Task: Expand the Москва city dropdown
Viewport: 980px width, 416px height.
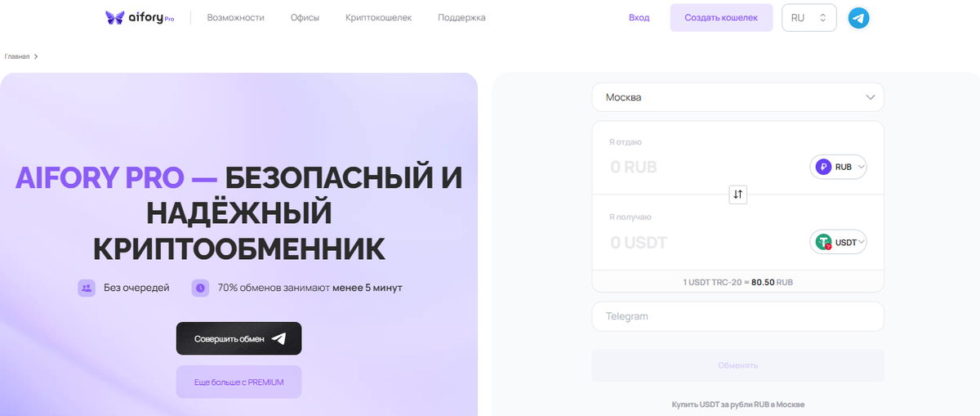Action: pos(737,97)
